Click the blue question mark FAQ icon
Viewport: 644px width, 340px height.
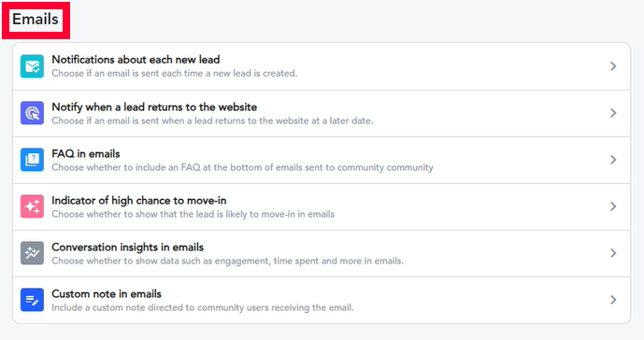click(32, 160)
